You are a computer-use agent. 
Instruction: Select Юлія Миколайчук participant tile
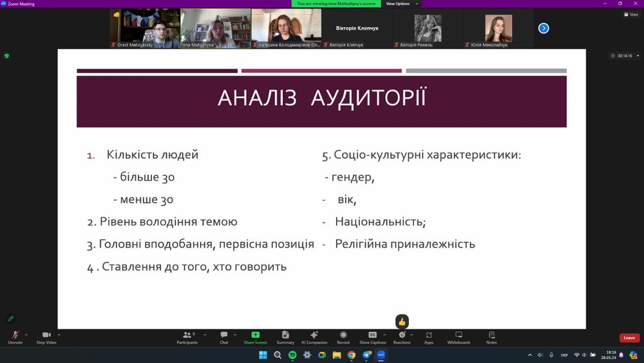(498, 28)
